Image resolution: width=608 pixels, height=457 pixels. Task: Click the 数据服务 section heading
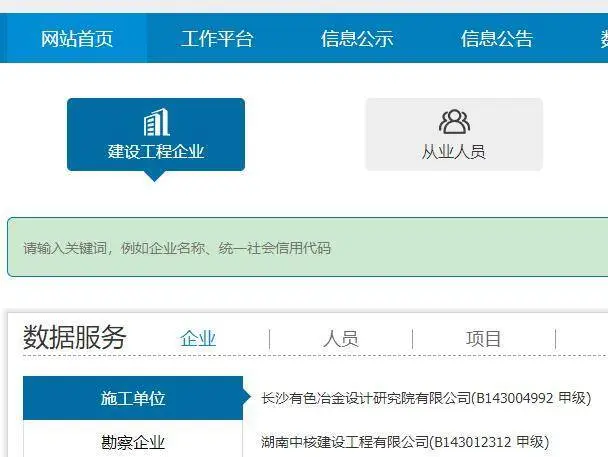pos(74,337)
